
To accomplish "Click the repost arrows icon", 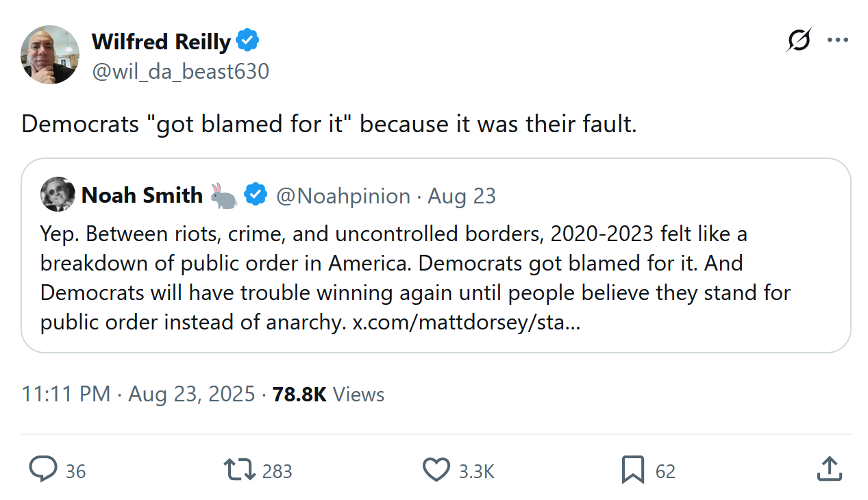I will pos(240,470).
